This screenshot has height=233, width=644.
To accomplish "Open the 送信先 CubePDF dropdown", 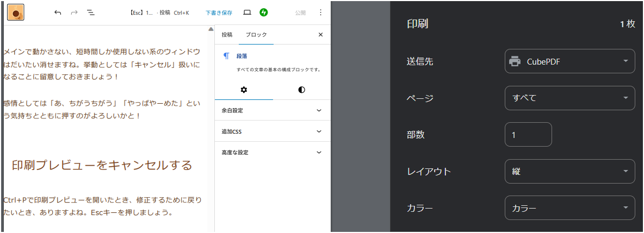I will pyautogui.click(x=569, y=61).
